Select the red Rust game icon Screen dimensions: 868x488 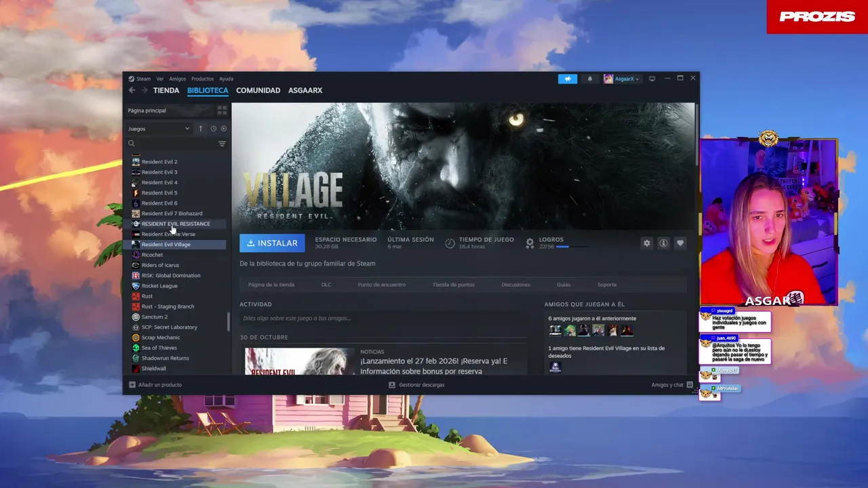click(136, 296)
